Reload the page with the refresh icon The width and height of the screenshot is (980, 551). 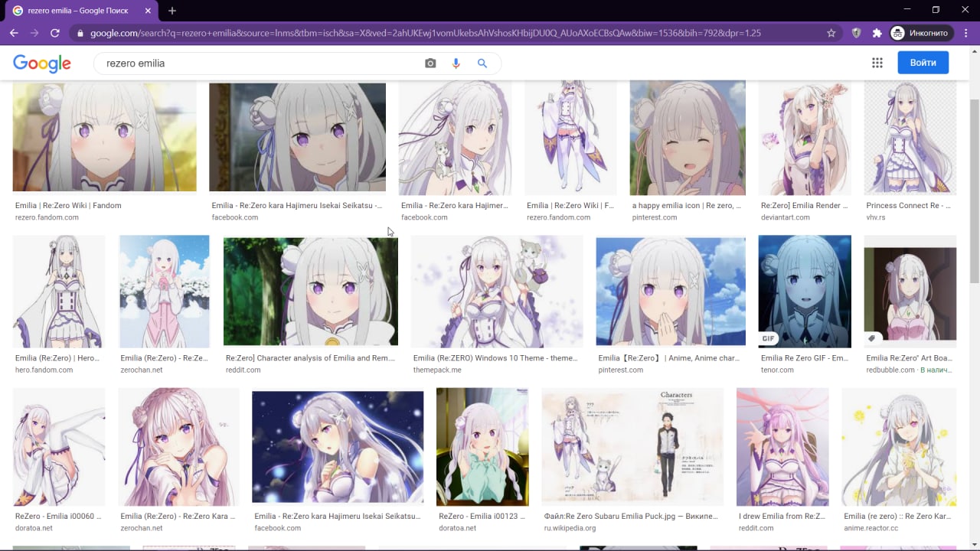pyautogui.click(x=55, y=33)
